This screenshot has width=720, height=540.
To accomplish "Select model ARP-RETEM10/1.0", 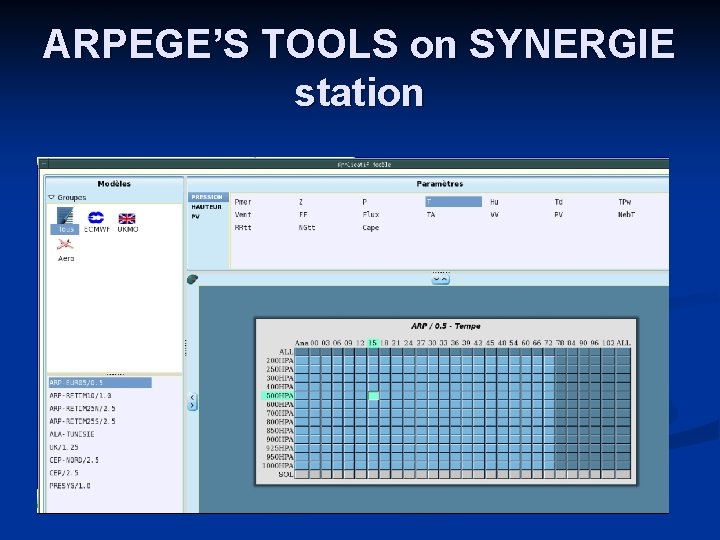I will point(80,395).
